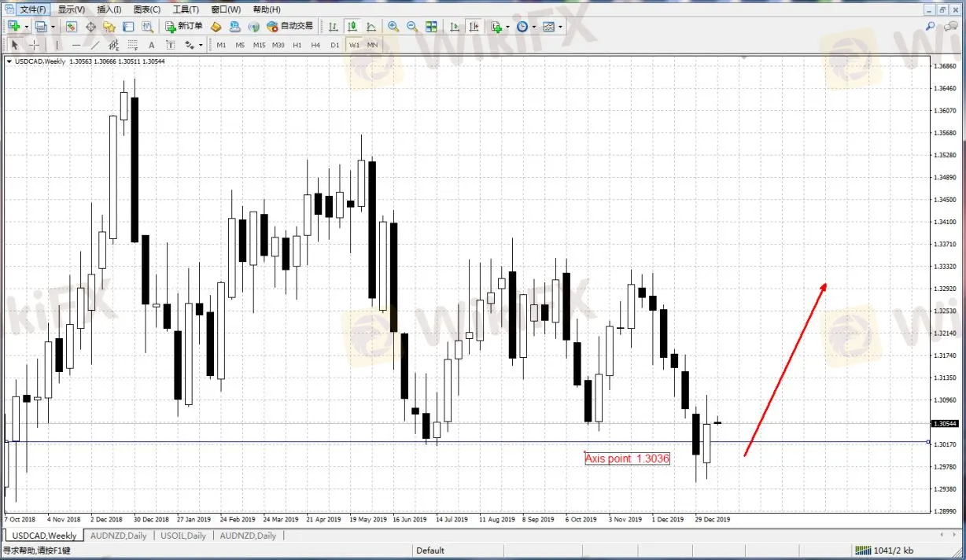
Task: Expand the arrows tool dropdown arrow
Action: tap(201, 45)
